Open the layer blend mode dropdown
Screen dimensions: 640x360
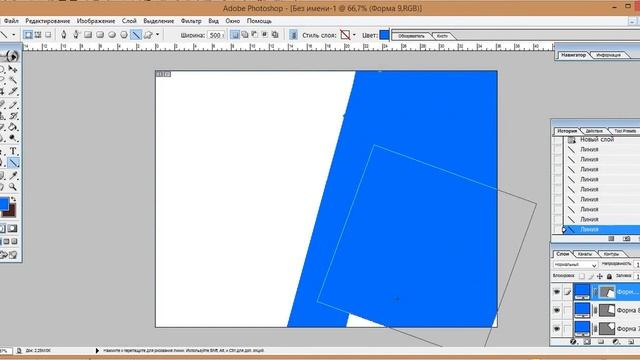tap(576, 265)
